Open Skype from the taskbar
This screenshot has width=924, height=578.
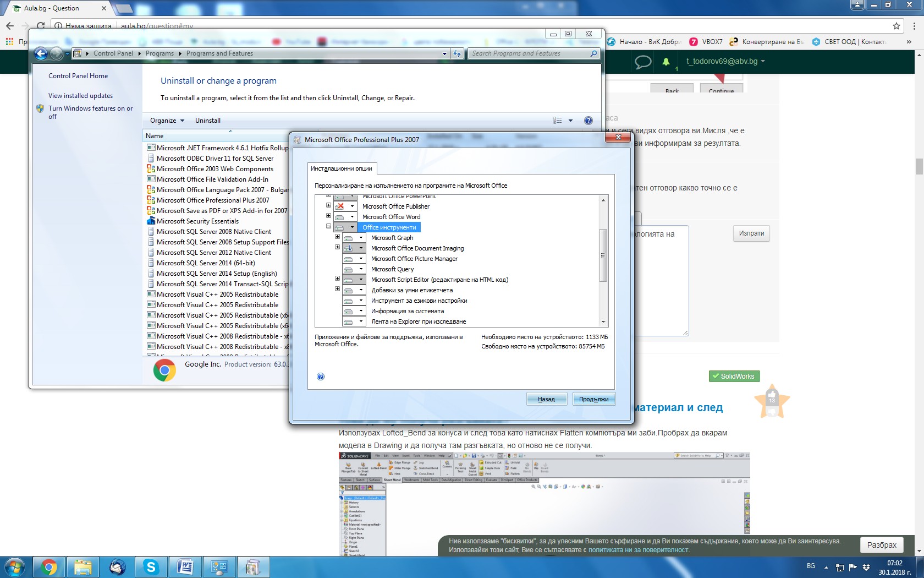coord(151,567)
